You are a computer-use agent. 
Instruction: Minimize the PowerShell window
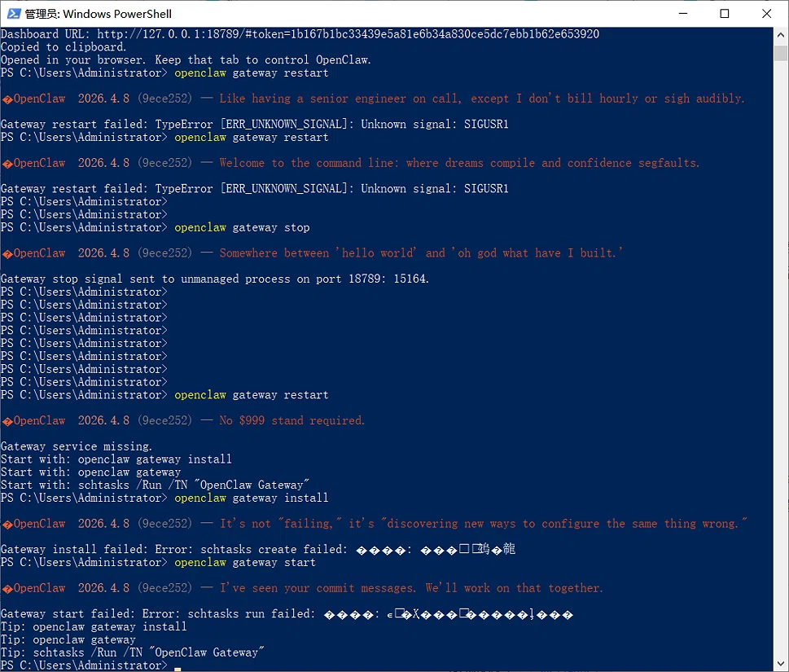click(x=683, y=14)
